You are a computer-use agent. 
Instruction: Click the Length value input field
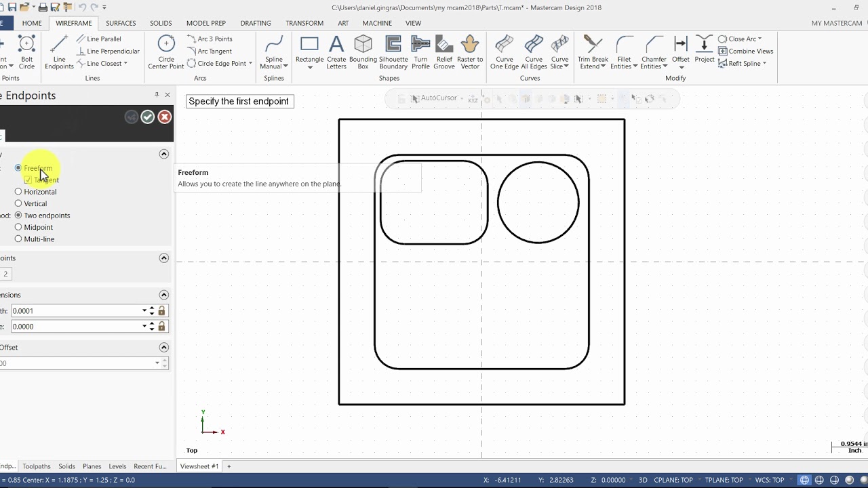click(77, 311)
